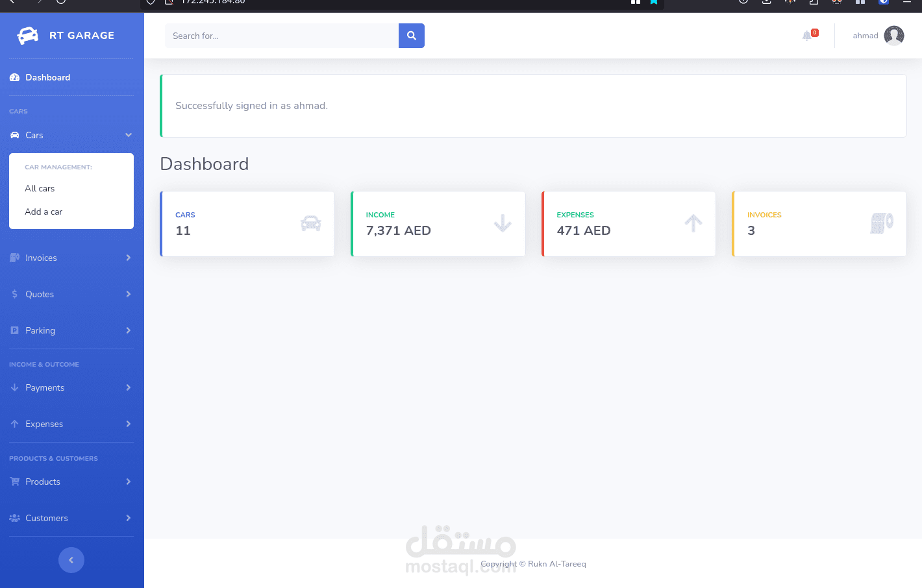The width and height of the screenshot is (922, 588).
Task: Click the search magnifier button
Action: point(412,36)
